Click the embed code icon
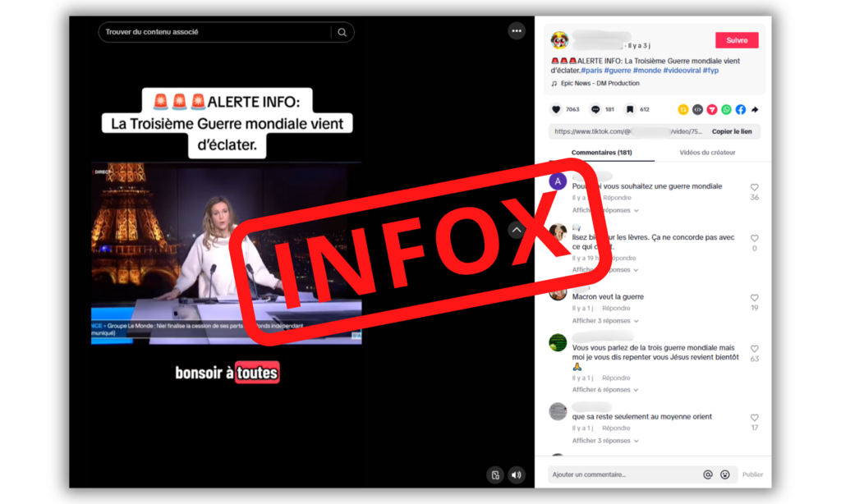The image size is (841, 504). coord(697,109)
